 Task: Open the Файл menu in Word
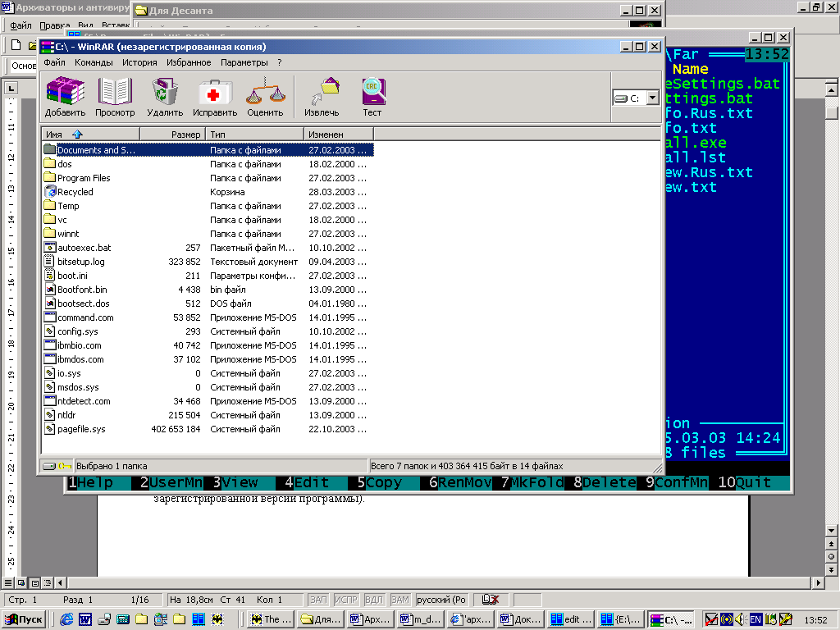click(x=21, y=25)
